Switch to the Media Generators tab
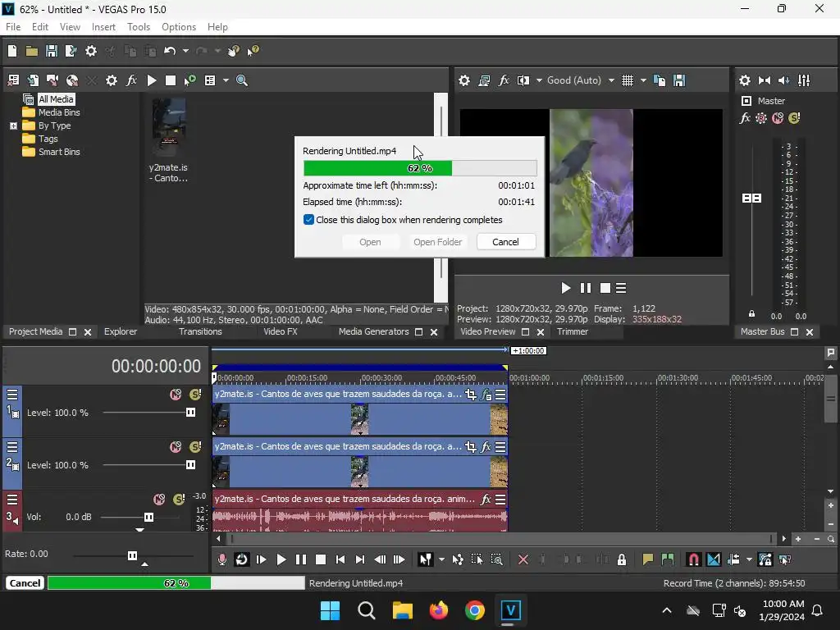 [373, 331]
